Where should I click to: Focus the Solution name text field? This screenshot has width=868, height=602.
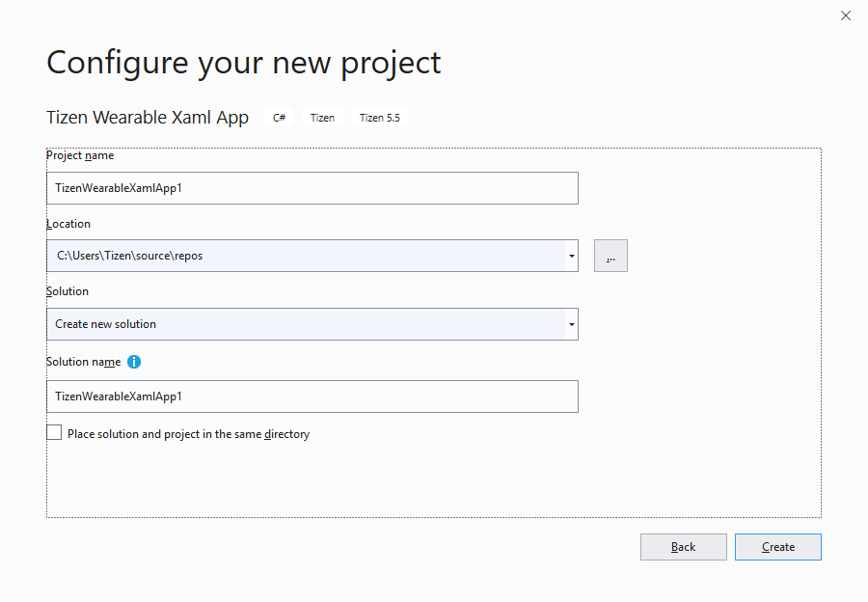[x=312, y=397]
